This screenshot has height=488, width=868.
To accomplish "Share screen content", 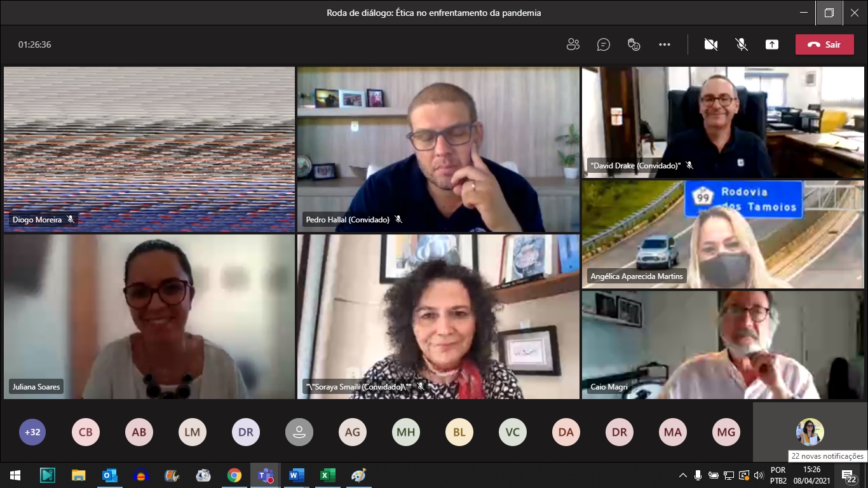I will [771, 44].
